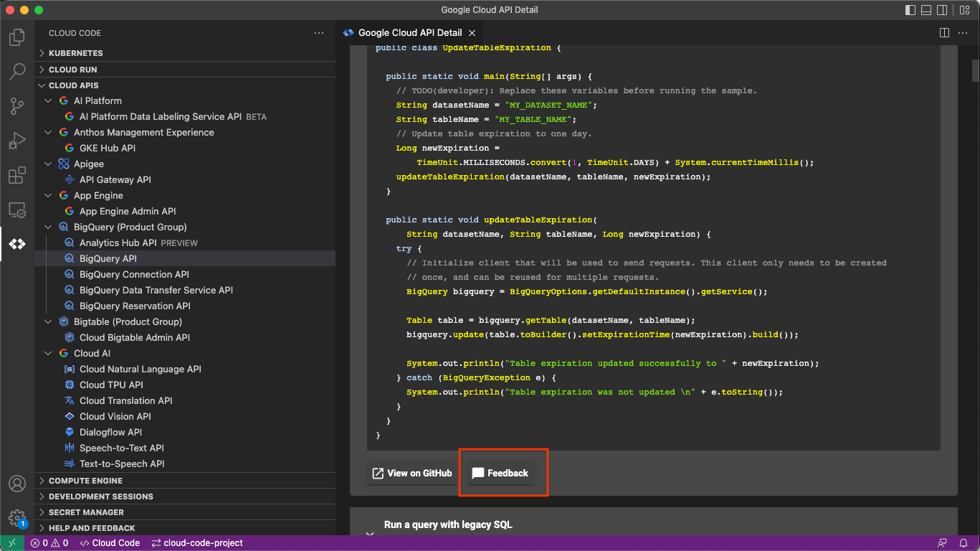Select API Gateway API

tap(185, 179)
